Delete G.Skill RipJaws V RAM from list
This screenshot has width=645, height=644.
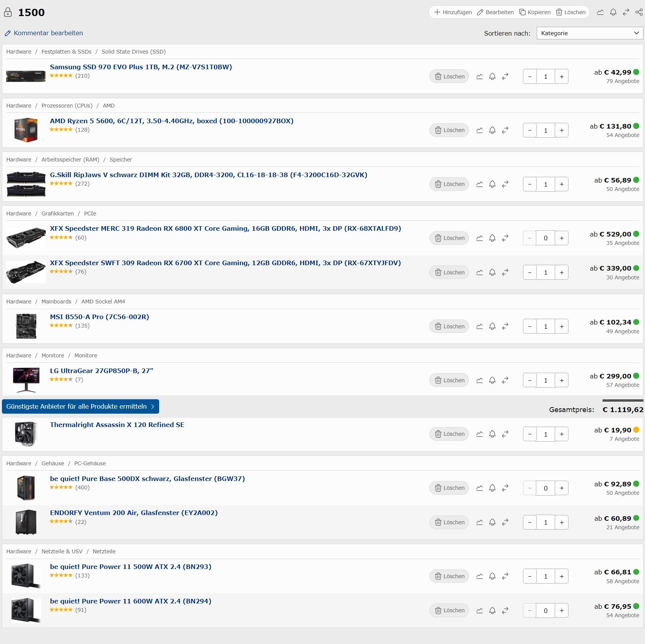click(x=449, y=184)
